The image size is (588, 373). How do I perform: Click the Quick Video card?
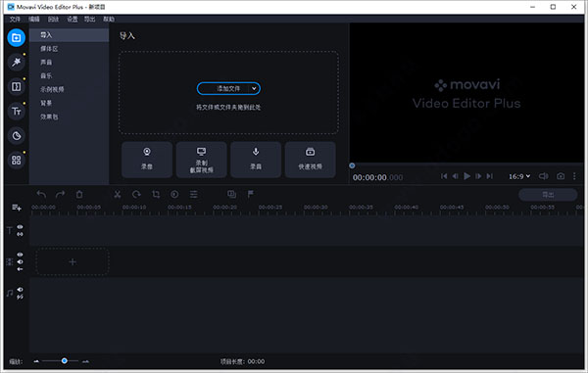(310, 160)
